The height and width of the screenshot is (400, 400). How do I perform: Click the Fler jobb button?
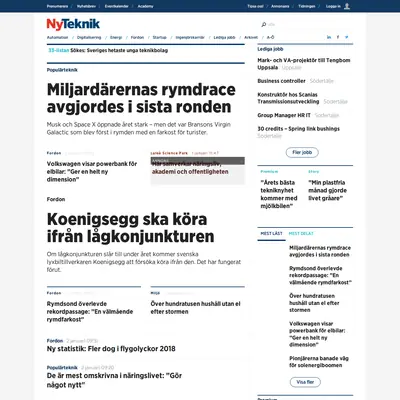click(302, 152)
